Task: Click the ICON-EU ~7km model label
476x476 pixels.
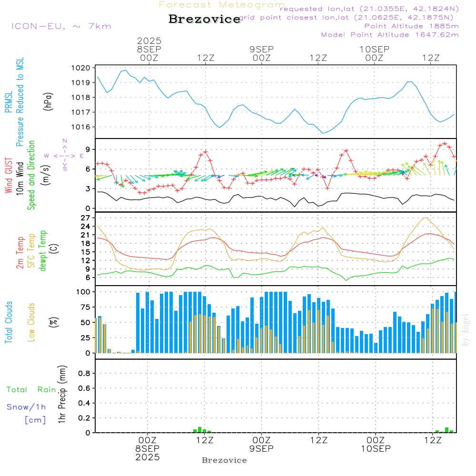Action: click(x=61, y=26)
